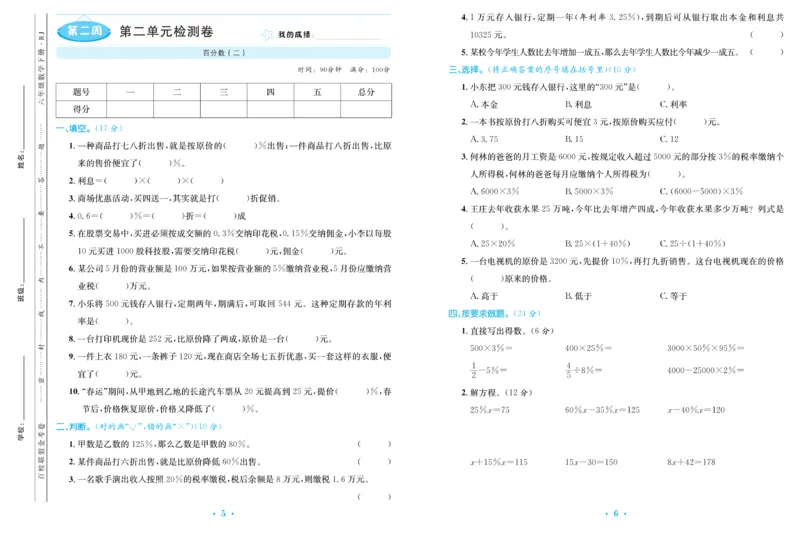Image resolution: width=800 pixels, height=534 pixels.
Task: Choose option B. 低于
Action: coord(578,296)
